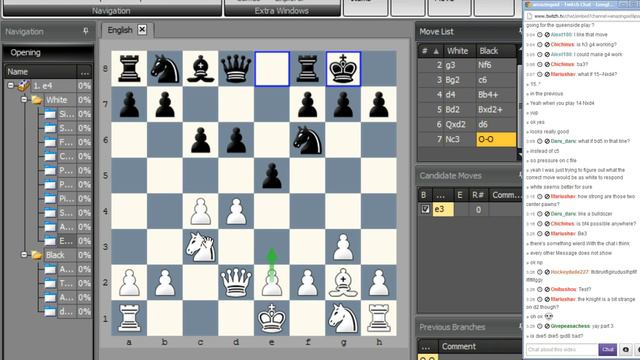Select highlighted move 'O-O' in move list
Screen dimensions: 640x360
[x=496, y=139]
